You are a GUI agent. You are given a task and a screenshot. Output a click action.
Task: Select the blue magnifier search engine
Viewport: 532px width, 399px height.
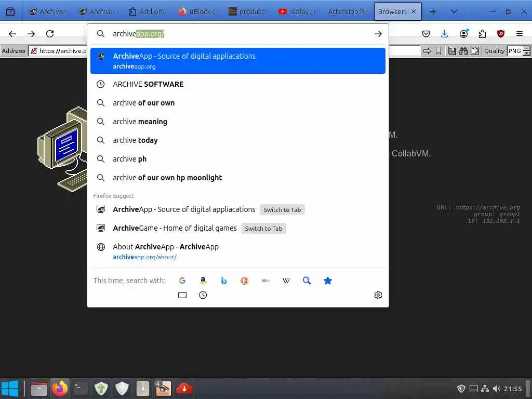pyautogui.click(x=307, y=281)
